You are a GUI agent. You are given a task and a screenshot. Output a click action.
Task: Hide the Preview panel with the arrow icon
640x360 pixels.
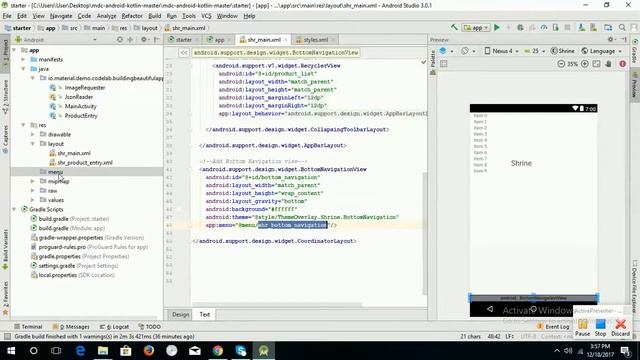coord(624,40)
